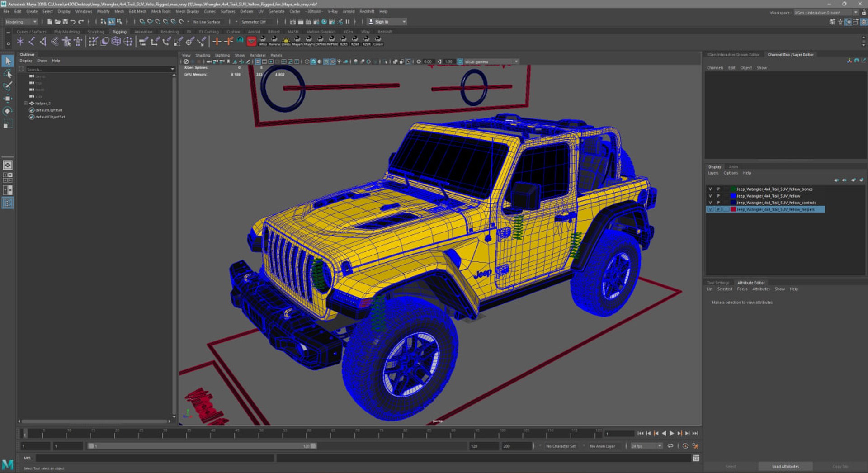Click the MEL command input field
868x473 pixels.
point(155,458)
